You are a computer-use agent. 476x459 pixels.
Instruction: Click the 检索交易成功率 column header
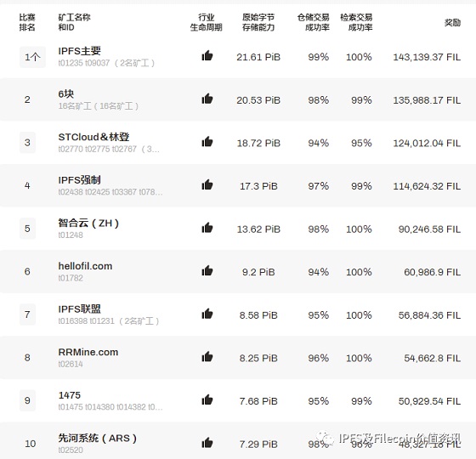tap(356, 22)
